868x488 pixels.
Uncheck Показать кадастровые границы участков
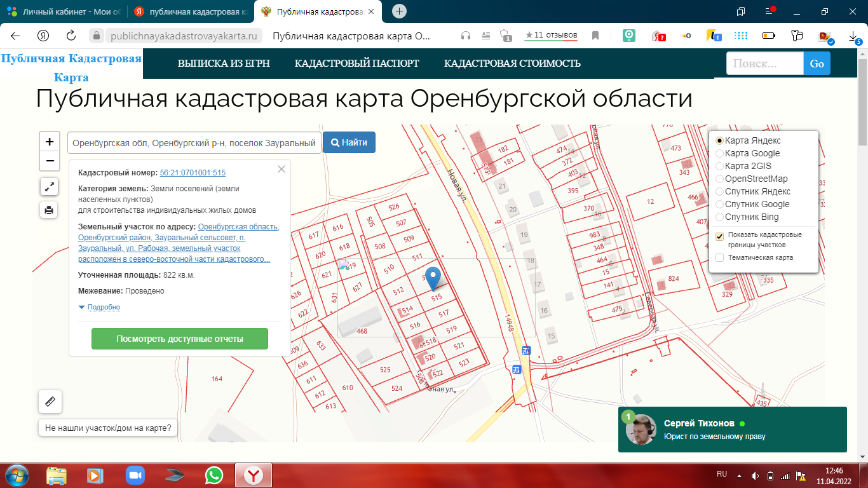[x=719, y=236]
